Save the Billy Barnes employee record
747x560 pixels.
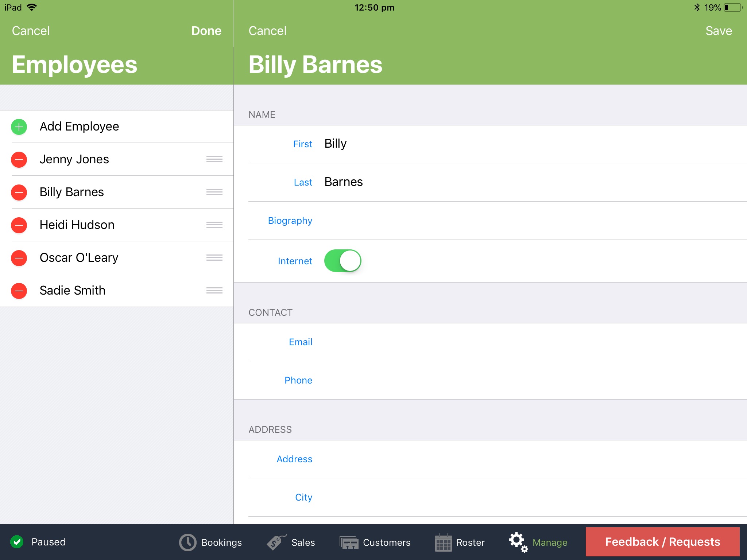718,31
